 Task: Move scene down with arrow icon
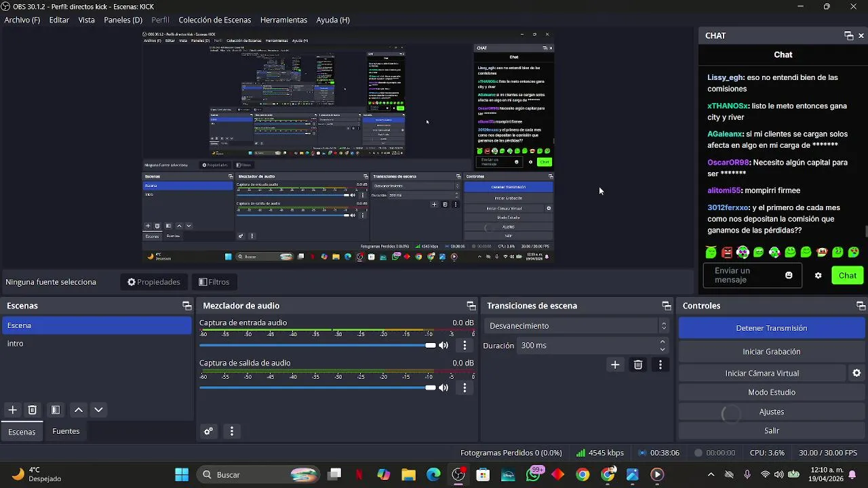click(x=98, y=410)
